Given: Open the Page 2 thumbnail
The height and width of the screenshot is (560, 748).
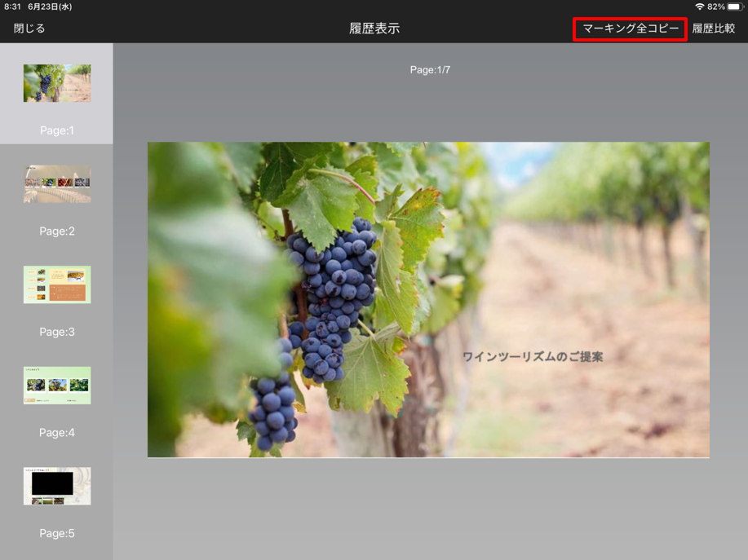Looking at the screenshot, I should pos(57,183).
